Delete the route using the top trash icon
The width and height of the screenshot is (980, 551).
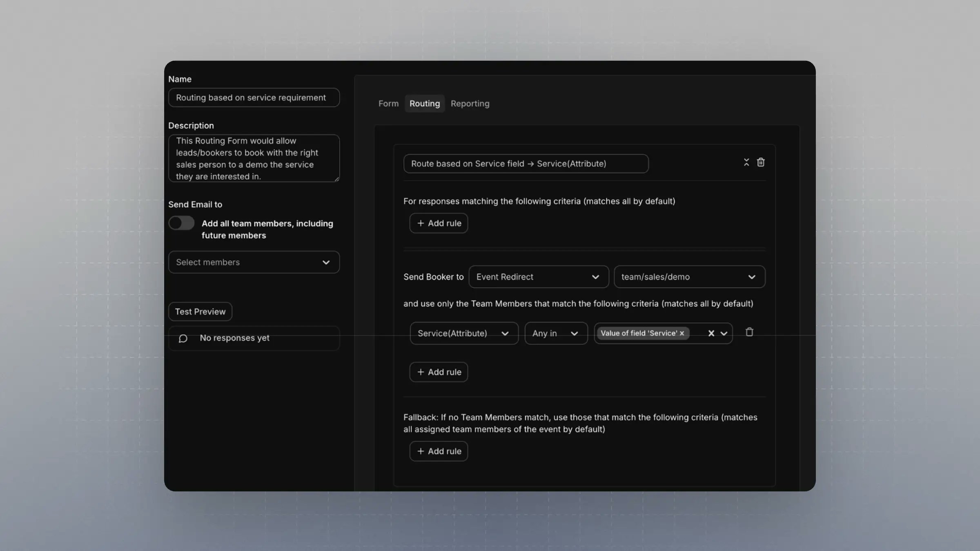760,162
